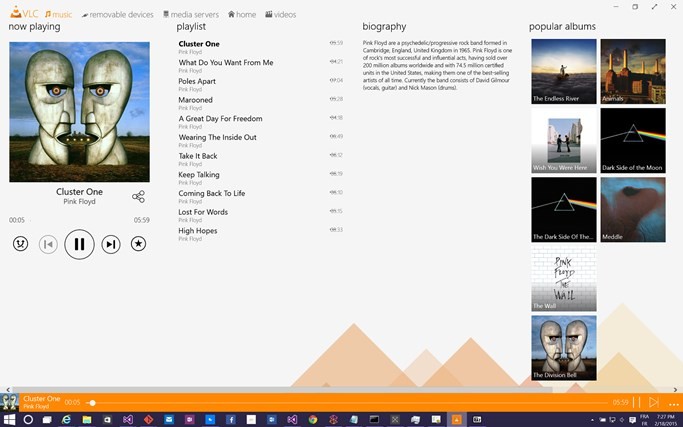Click VLC orange icon on taskbar
This screenshot has height=427, width=683.
[456, 420]
